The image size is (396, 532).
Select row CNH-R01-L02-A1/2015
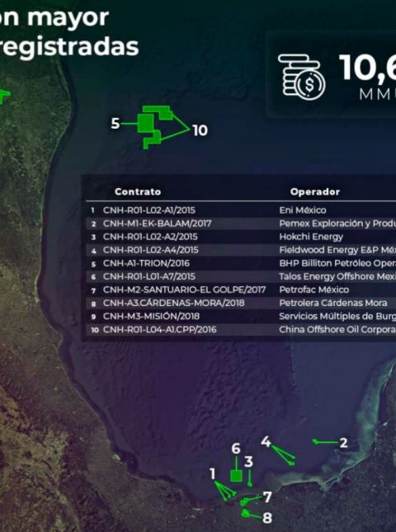pos(241,210)
